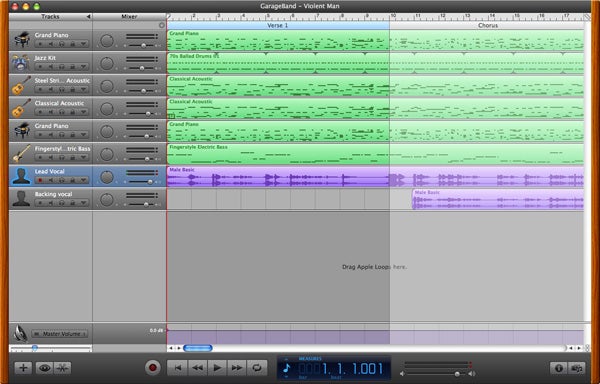This screenshot has width=600, height=384.
Task: Lock the first Grand Piano track
Action: coord(72,44)
